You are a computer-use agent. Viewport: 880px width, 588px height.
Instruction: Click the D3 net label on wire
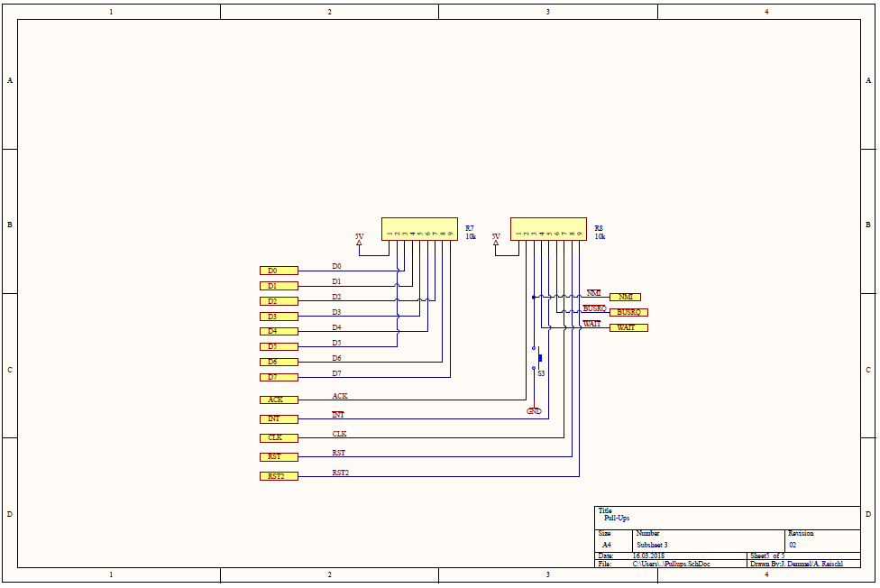coord(336,312)
